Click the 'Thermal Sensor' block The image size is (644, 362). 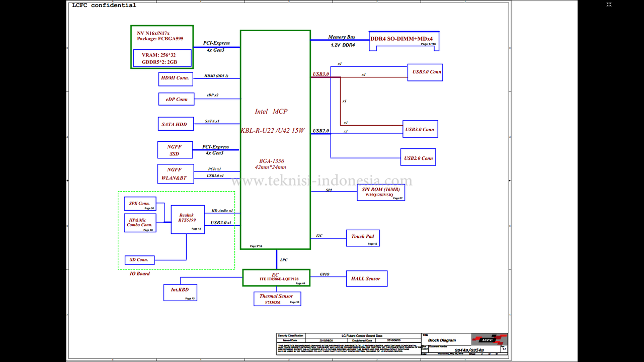coord(277,299)
